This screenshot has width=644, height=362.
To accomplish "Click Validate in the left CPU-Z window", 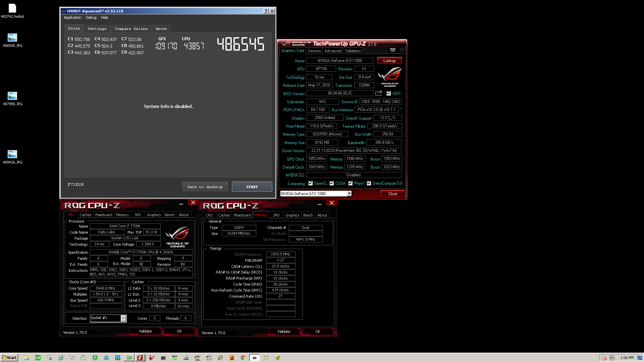I will [x=145, y=331].
